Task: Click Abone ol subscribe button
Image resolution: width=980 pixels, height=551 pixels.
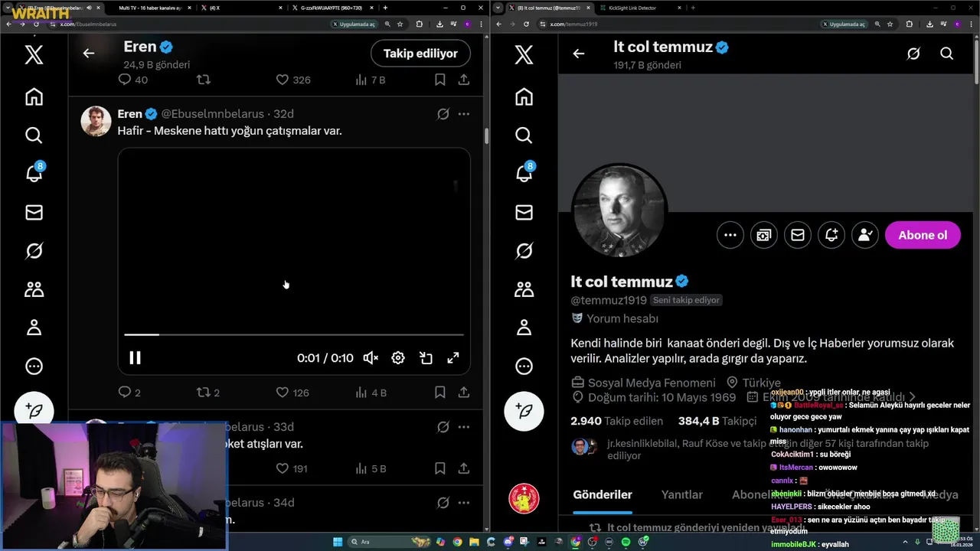Action: tap(923, 235)
